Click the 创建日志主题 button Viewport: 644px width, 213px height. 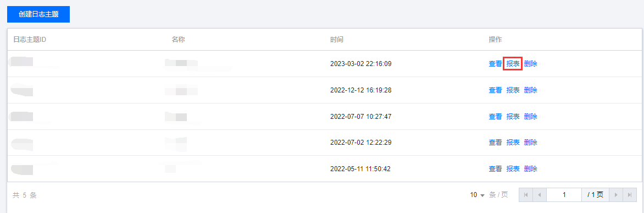tap(38, 14)
